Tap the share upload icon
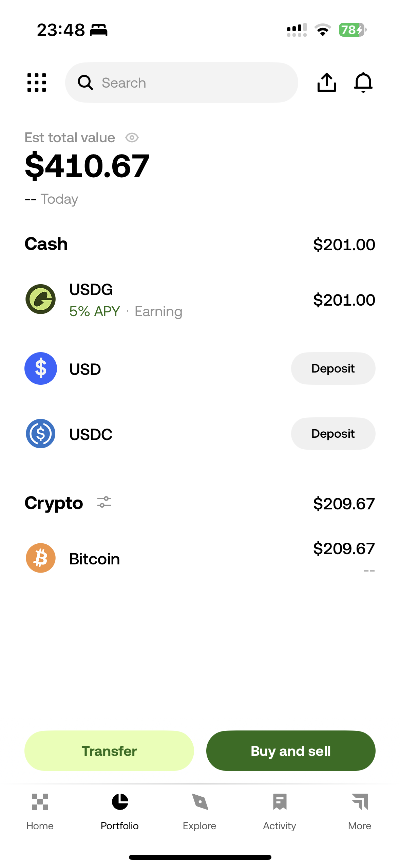 tap(326, 83)
